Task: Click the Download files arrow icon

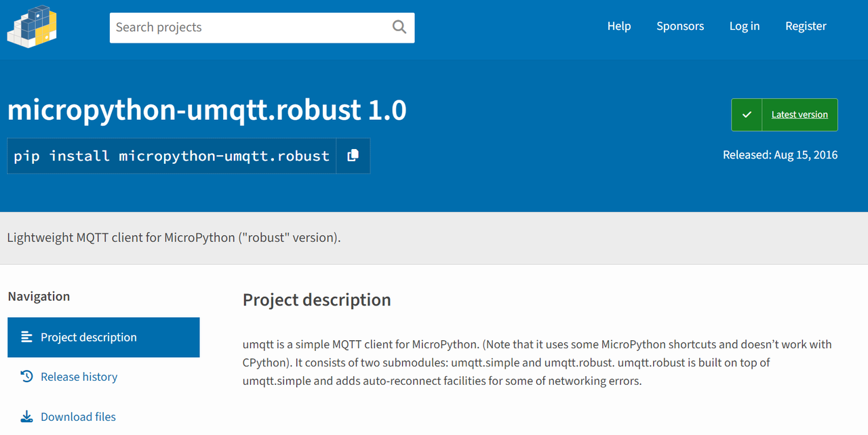Action: (26, 416)
